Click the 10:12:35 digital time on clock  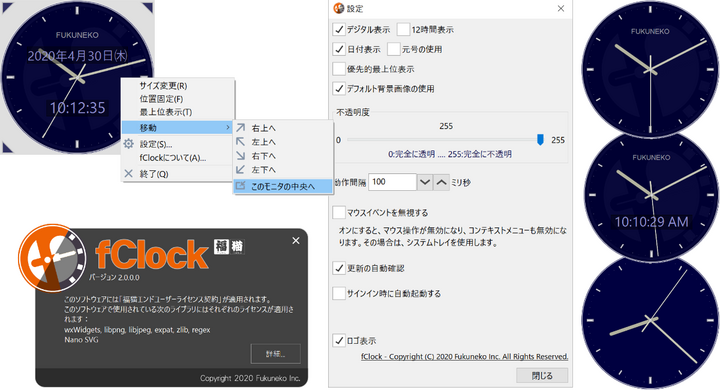coord(78,107)
